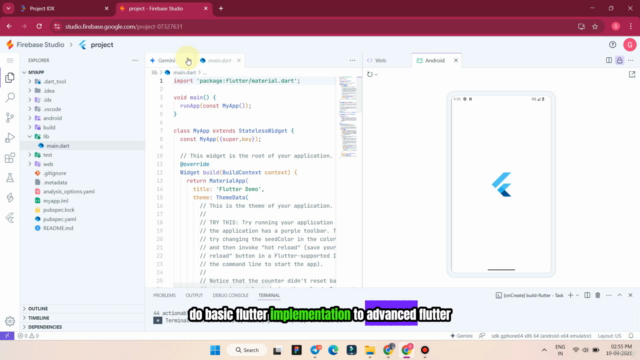
Task: Open remote indicator in status bar
Action: coord(7,336)
